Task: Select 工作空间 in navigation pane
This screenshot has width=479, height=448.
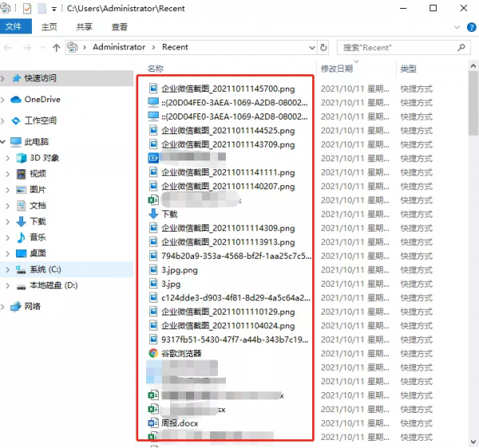Action: [41, 121]
